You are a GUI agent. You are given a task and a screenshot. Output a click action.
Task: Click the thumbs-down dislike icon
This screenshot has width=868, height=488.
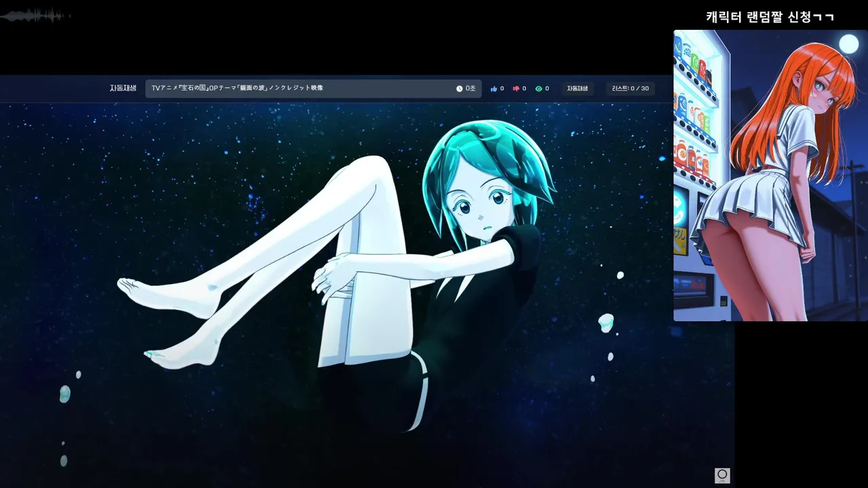coord(516,89)
